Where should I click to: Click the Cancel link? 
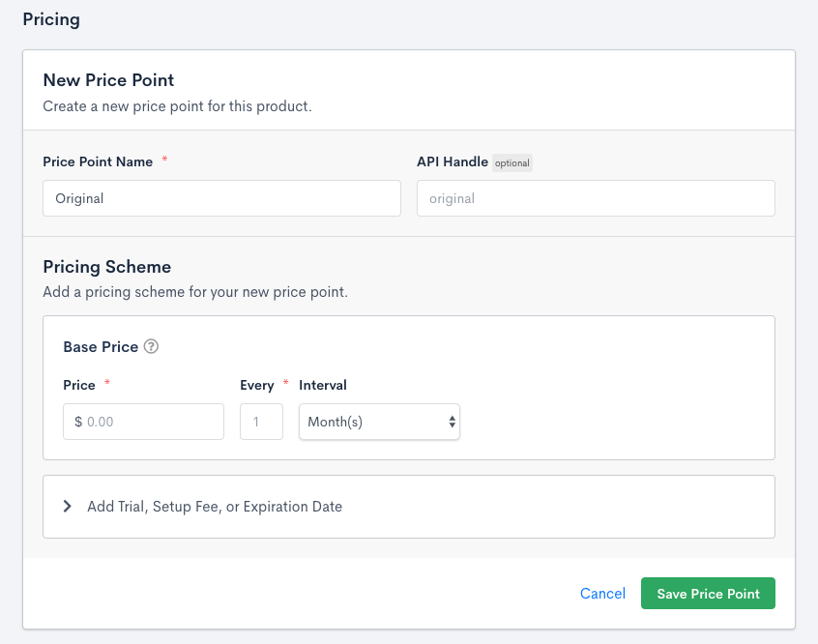pyautogui.click(x=602, y=594)
